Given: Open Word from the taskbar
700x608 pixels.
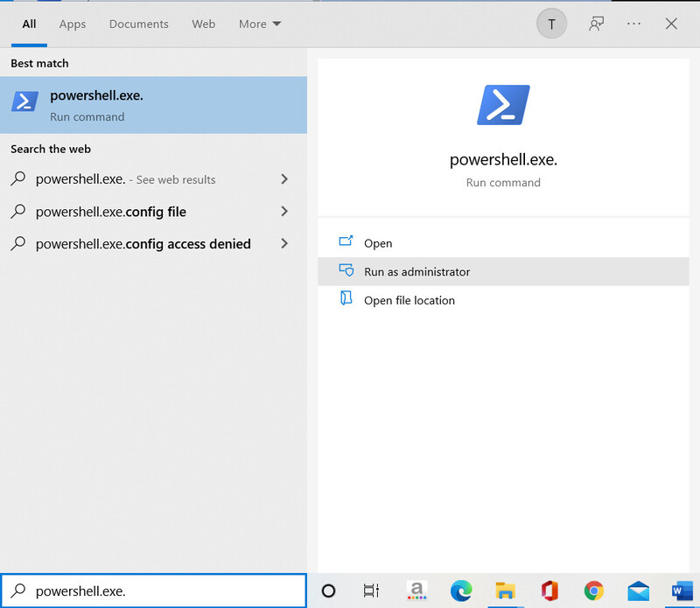Looking at the screenshot, I should [682, 591].
